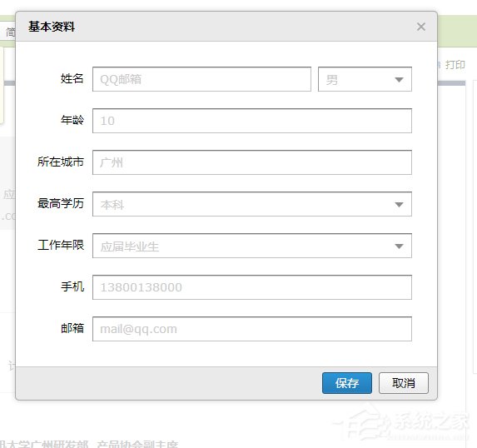Click the 姓名 name input field
This screenshot has width=477, height=448.
coord(201,79)
